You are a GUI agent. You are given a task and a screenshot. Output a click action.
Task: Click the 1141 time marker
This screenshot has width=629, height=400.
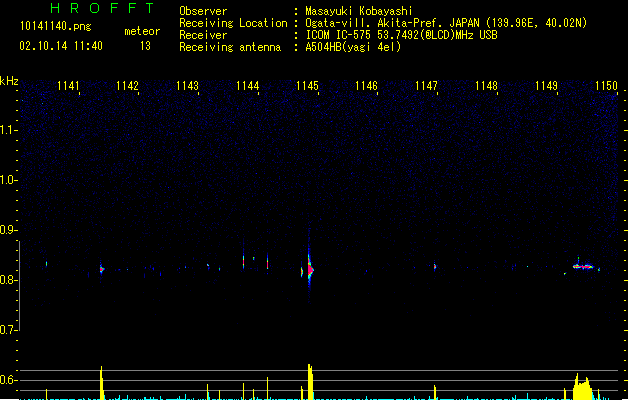68,86
